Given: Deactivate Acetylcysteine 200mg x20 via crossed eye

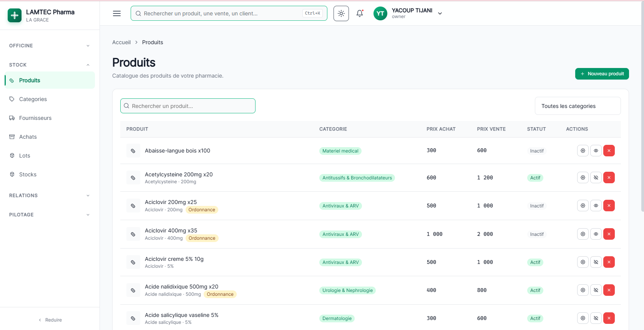Looking at the screenshot, I should pos(596,177).
